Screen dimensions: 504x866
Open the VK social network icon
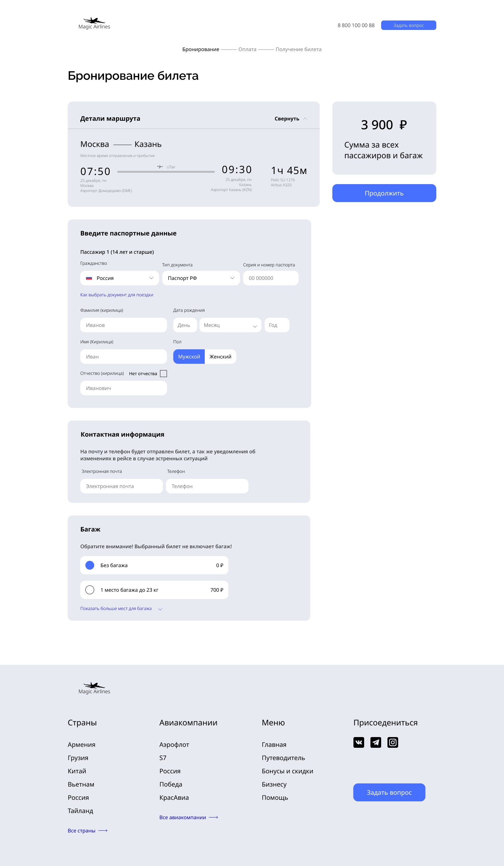point(358,742)
